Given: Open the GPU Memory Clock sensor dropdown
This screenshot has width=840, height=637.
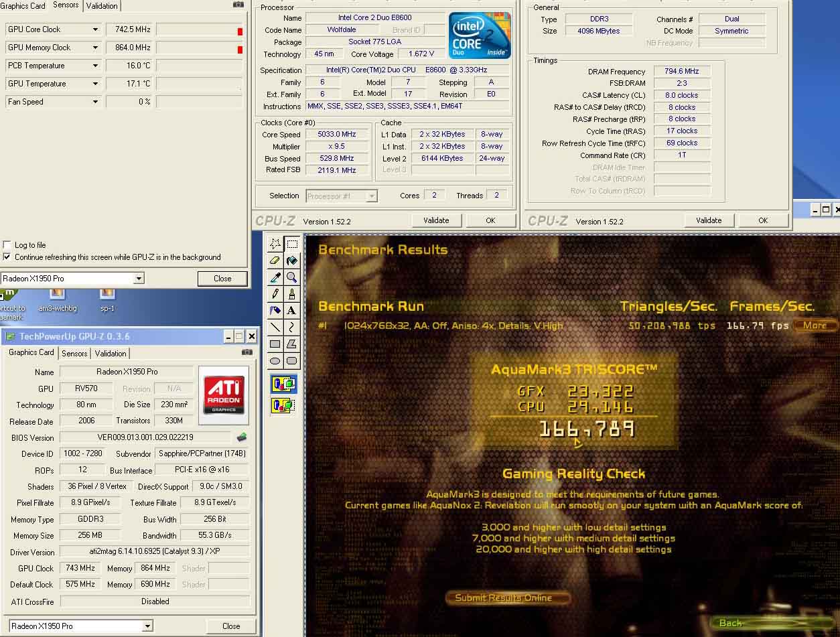Looking at the screenshot, I should tap(95, 48).
